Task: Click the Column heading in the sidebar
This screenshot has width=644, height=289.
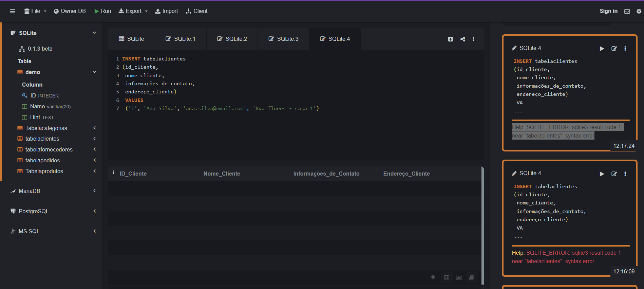Action: [32, 85]
